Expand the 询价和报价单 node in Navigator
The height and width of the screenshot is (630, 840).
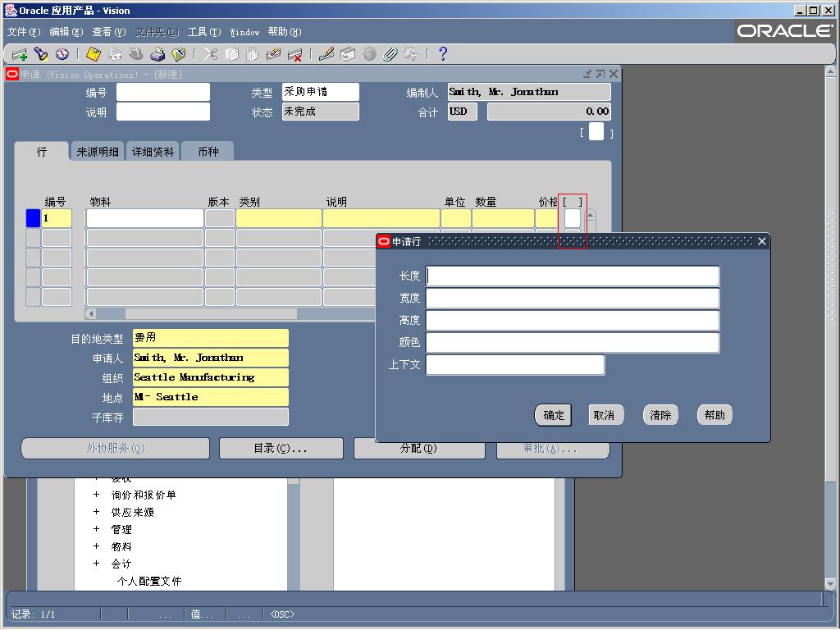coord(97,495)
